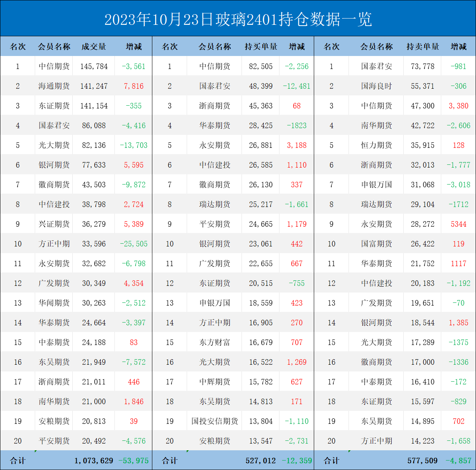Click the short position value 17,000
476x470 pixels.
[x=423, y=362]
